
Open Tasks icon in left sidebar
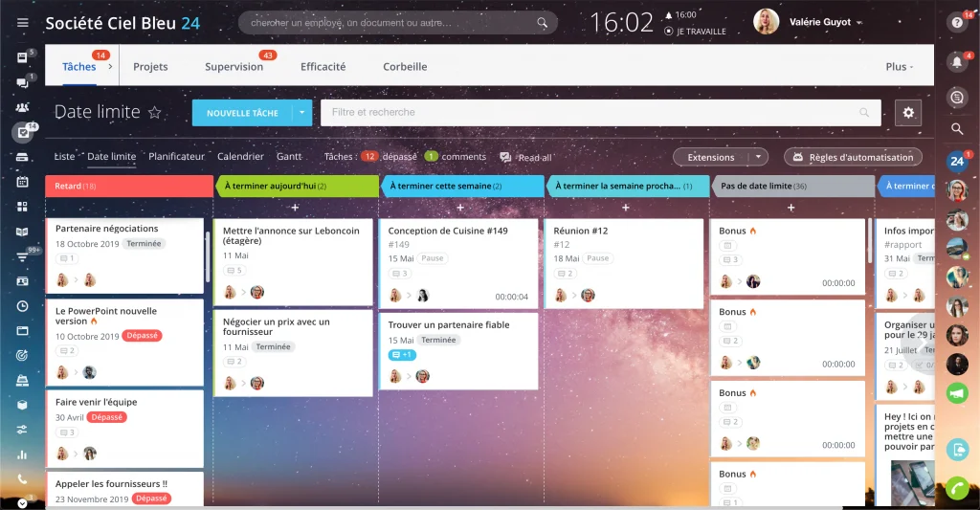tap(22, 133)
